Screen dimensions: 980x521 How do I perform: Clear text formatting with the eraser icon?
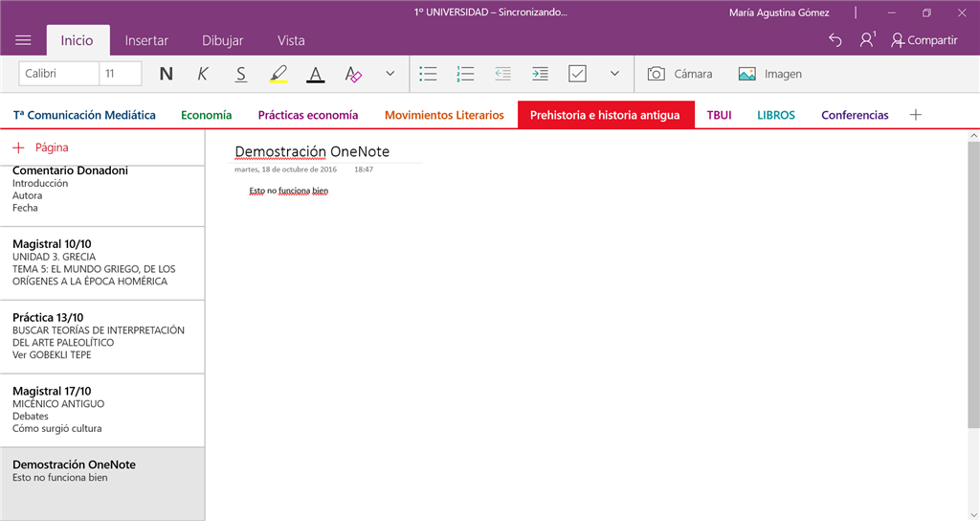(353, 74)
